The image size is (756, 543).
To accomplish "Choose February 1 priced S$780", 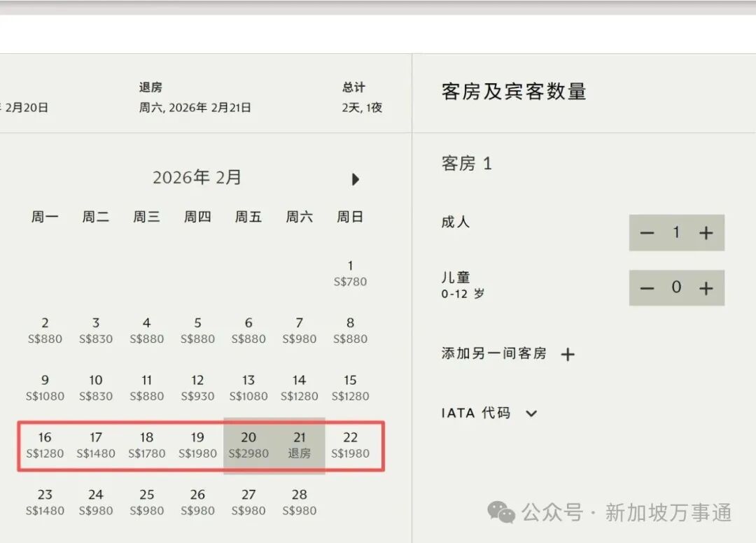I will click(x=350, y=273).
